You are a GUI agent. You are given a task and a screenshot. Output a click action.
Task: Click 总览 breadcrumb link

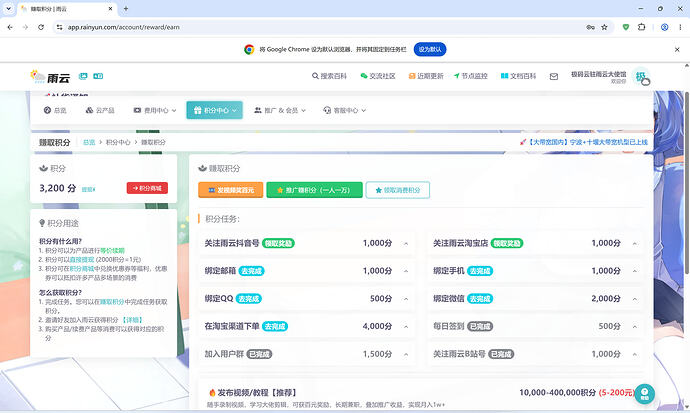tap(89, 143)
